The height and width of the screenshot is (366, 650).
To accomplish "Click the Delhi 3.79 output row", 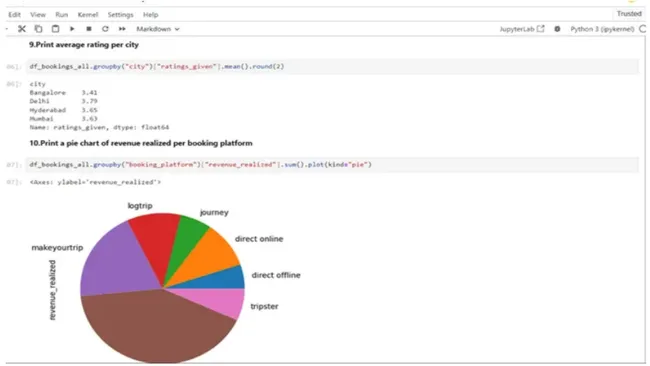I will pyautogui.click(x=63, y=101).
